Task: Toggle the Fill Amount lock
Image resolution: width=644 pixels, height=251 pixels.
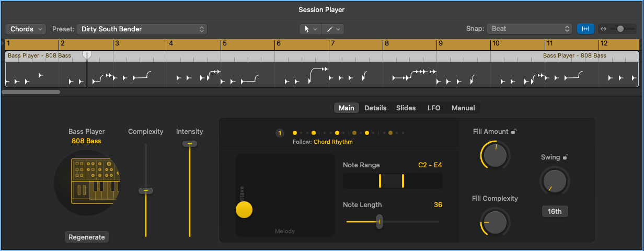Action: click(x=514, y=132)
